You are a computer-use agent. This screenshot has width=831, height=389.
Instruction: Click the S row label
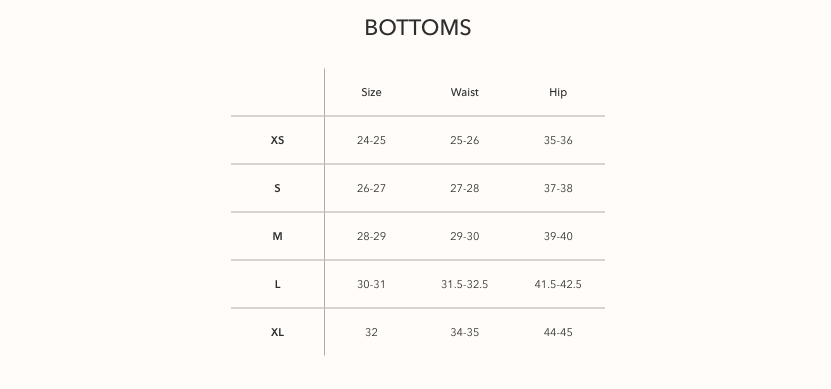pyautogui.click(x=277, y=188)
